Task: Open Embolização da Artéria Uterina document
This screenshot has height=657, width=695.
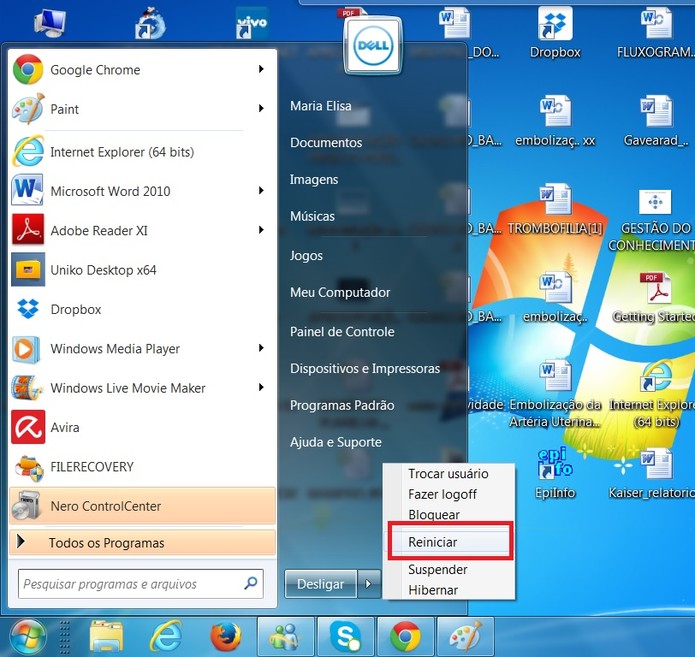Action: tap(555, 394)
